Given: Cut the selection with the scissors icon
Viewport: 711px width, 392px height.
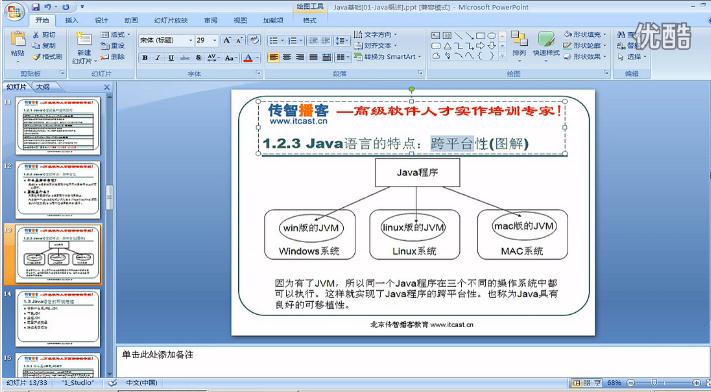Looking at the screenshot, I should 44,35.
